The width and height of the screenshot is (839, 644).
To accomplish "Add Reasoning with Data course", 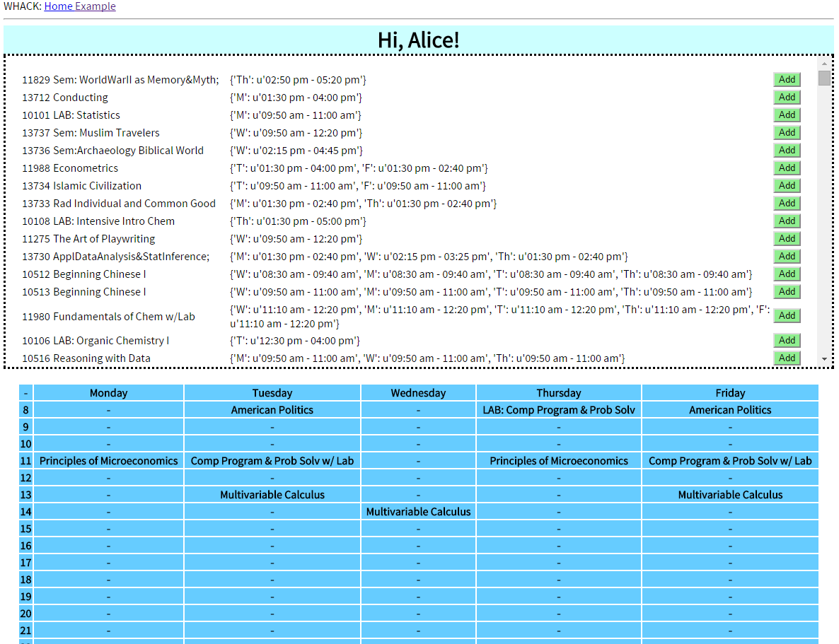I will click(x=787, y=358).
